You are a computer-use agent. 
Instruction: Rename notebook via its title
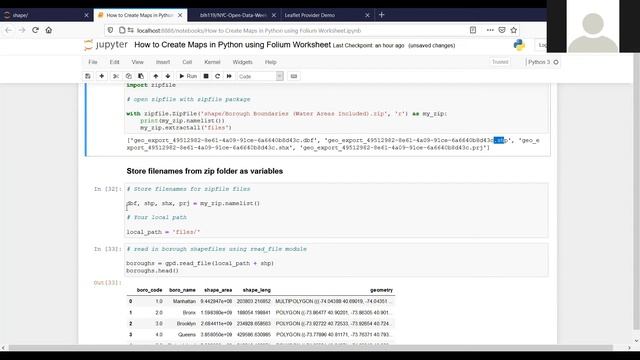pyautogui.click(x=232, y=45)
